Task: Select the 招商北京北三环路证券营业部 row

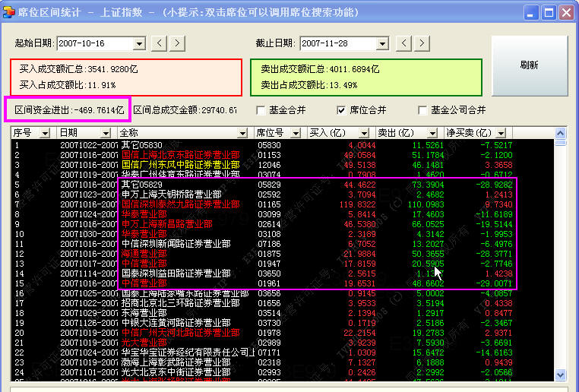Action: (x=176, y=302)
